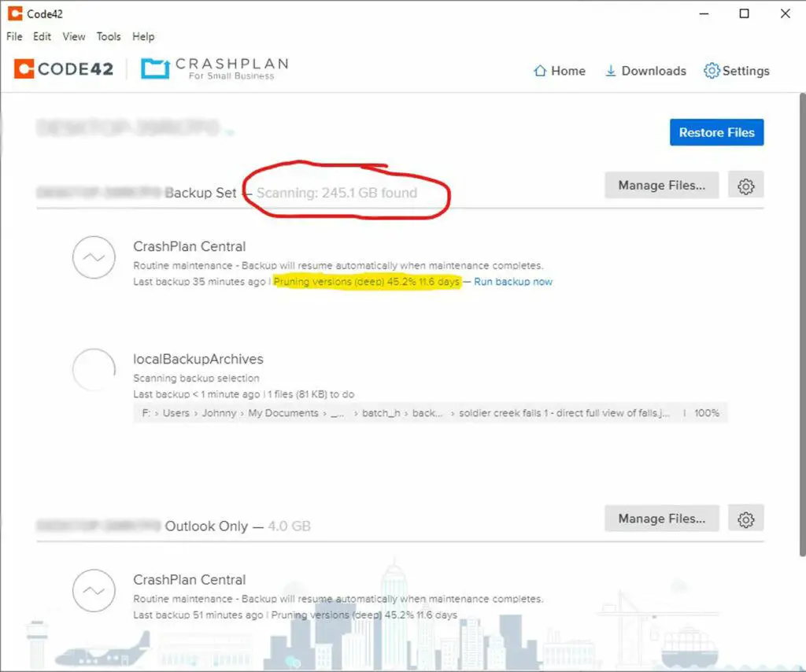This screenshot has width=806, height=672.
Task: Expand the device name dropdown arrow
Action: pyautogui.click(x=229, y=132)
